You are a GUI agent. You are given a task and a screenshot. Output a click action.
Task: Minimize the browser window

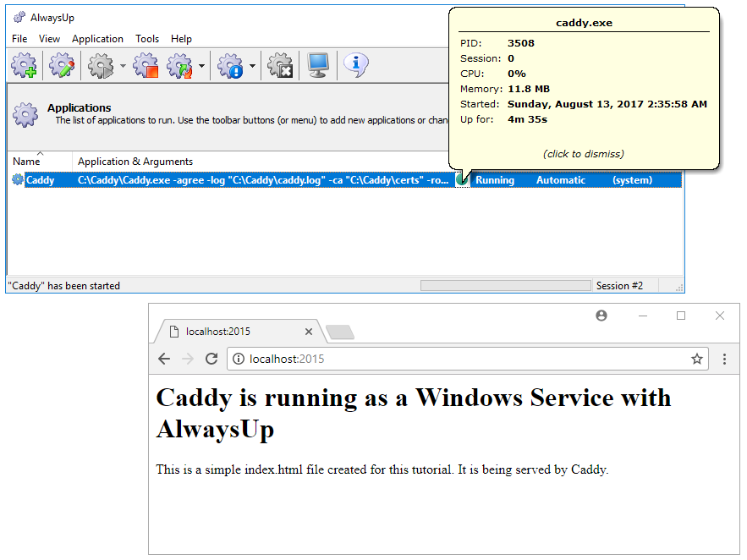coord(643,316)
